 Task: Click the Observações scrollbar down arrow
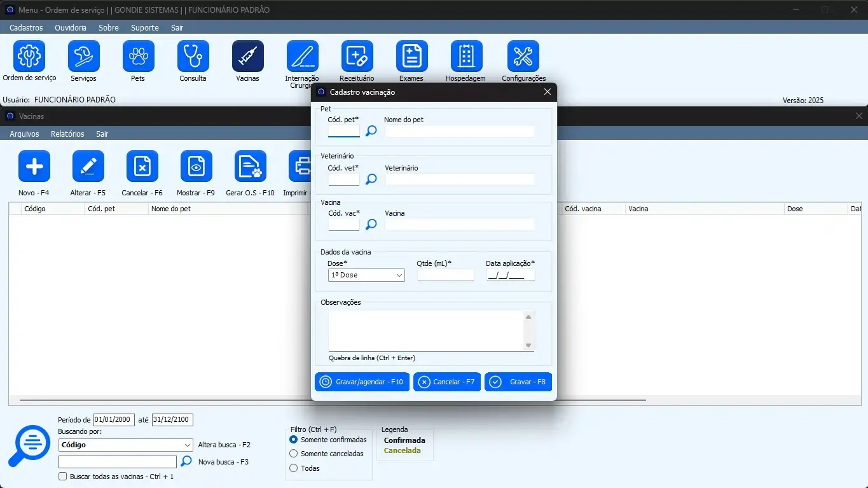pyautogui.click(x=528, y=345)
